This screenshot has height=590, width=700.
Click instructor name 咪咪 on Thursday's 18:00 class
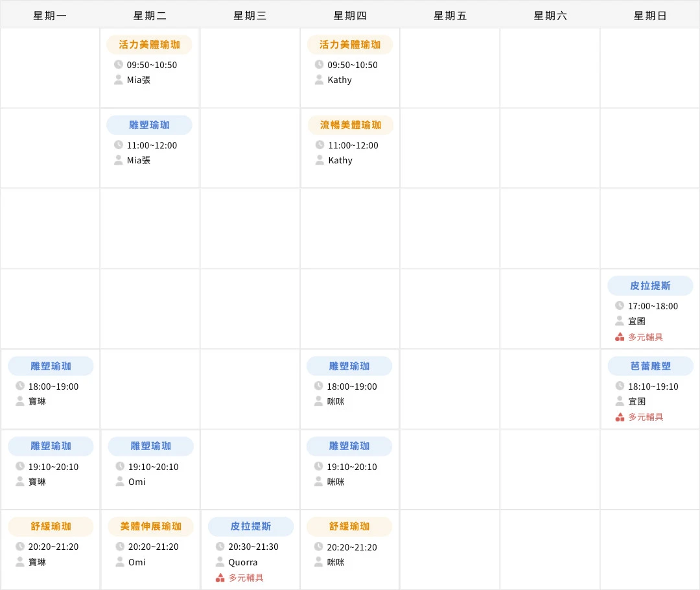point(336,401)
